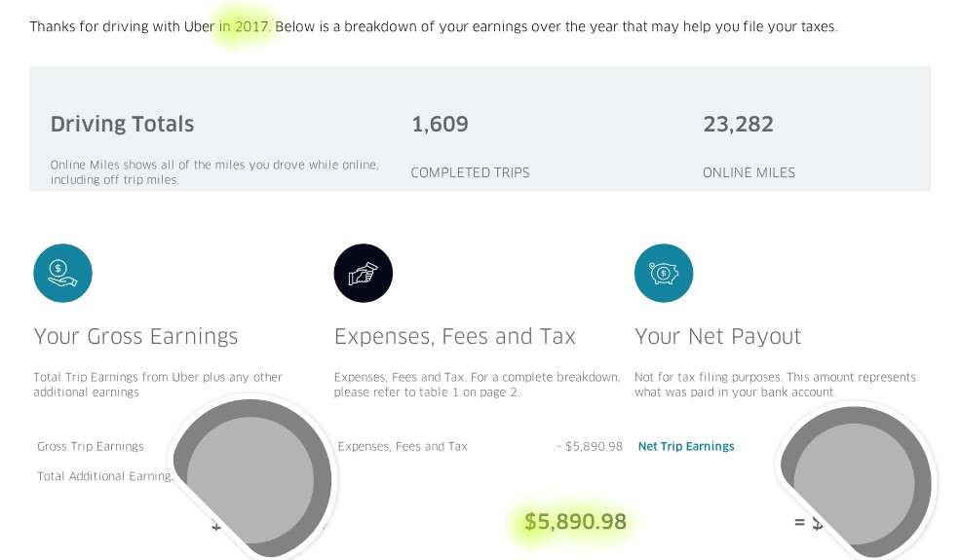The image size is (960, 560).
Task: Click the highlighted 2017 year text
Action: click(x=251, y=26)
